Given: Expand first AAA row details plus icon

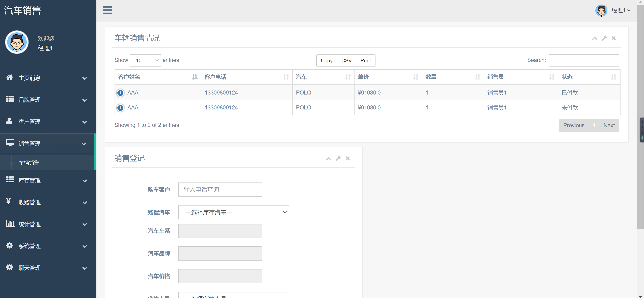Looking at the screenshot, I should coord(120,93).
